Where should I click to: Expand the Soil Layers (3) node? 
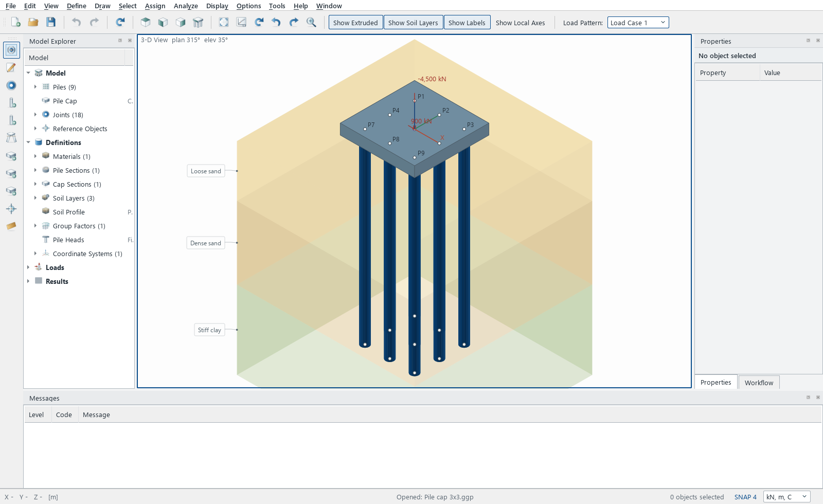(35, 198)
